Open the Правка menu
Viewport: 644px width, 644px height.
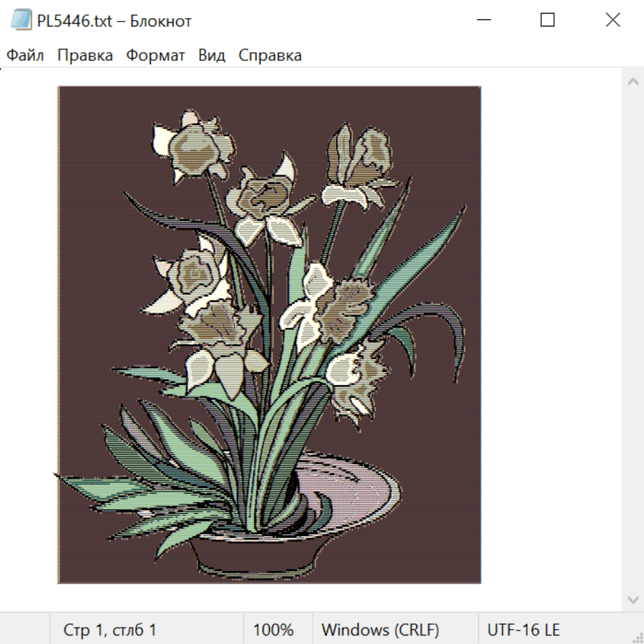[x=85, y=55]
